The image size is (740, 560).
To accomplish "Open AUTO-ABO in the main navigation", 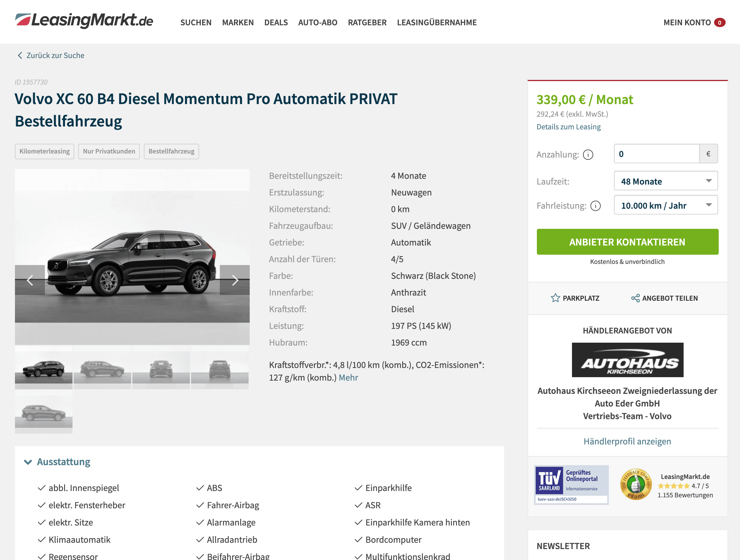I will tap(318, 22).
